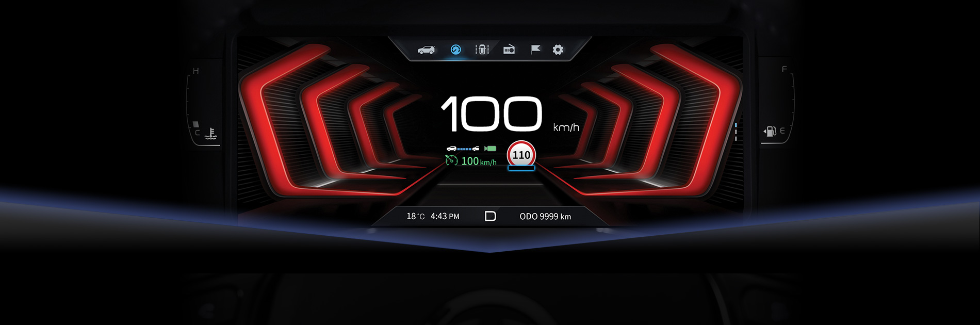
Task: Open the settings gear icon
Action: 558,50
